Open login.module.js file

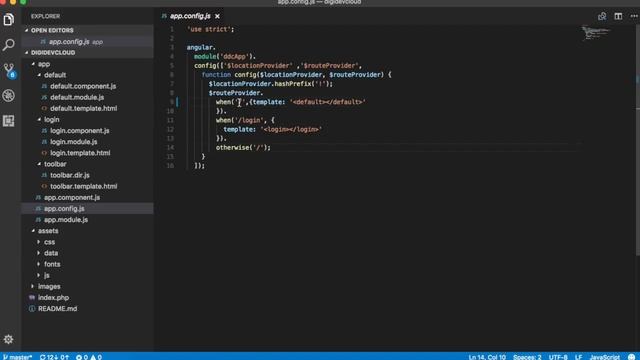[x=73, y=142]
